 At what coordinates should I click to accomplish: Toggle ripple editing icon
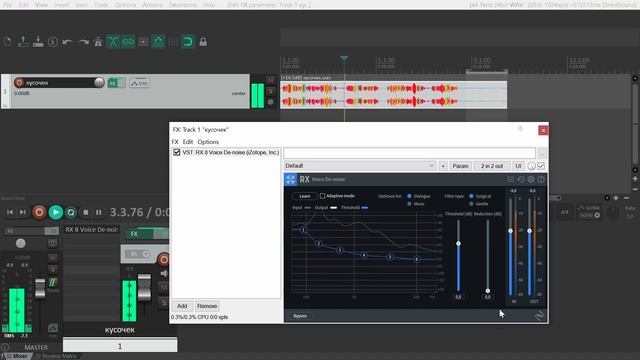pos(143,42)
